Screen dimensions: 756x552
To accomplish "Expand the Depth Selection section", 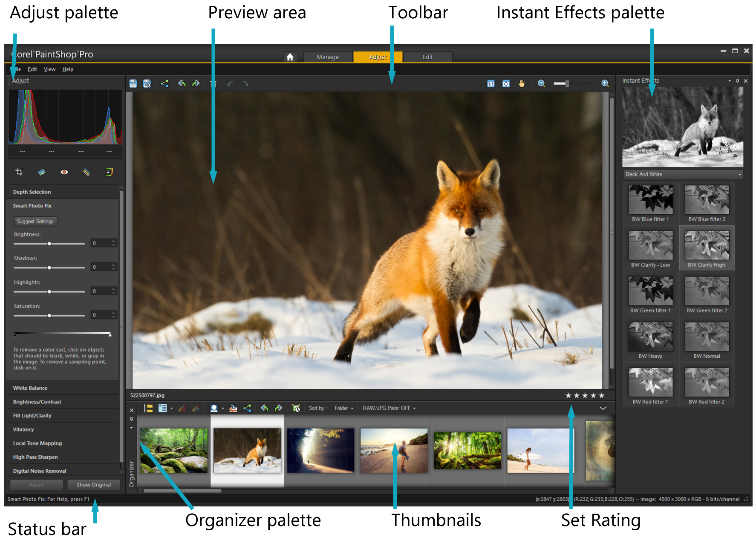I will tap(62, 192).
